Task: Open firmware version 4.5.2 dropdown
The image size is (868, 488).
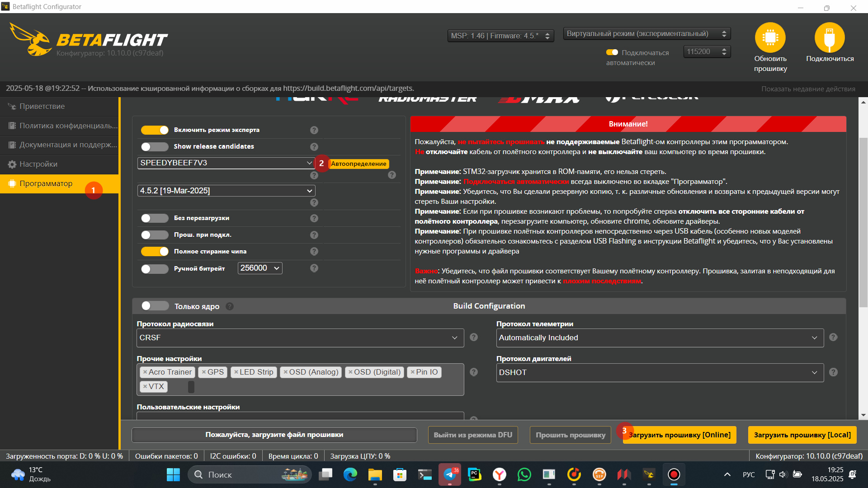Action: (x=226, y=191)
